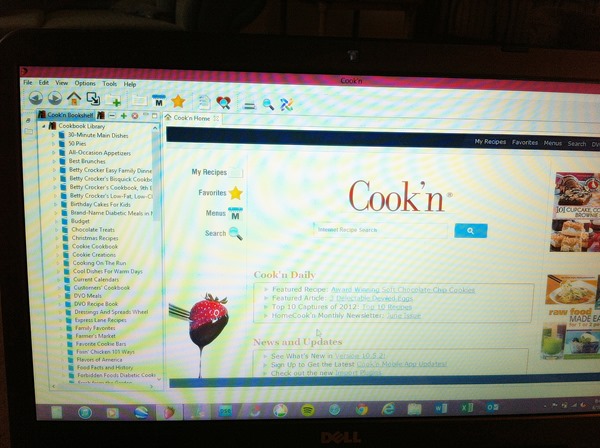This screenshot has width=600, height=448.
Task: Click the home-page Search magnifier icon
Action: [x=235, y=233]
